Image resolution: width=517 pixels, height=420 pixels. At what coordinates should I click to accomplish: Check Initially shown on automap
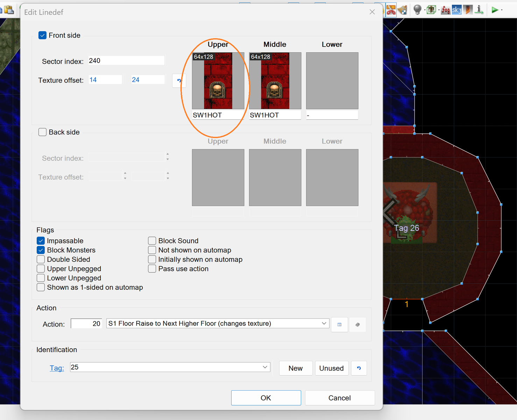(x=152, y=259)
